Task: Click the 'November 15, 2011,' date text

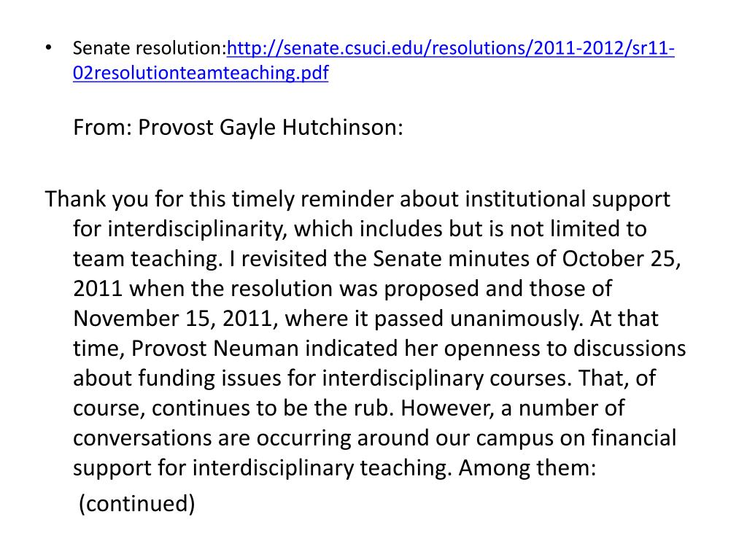Action: click(176, 319)
